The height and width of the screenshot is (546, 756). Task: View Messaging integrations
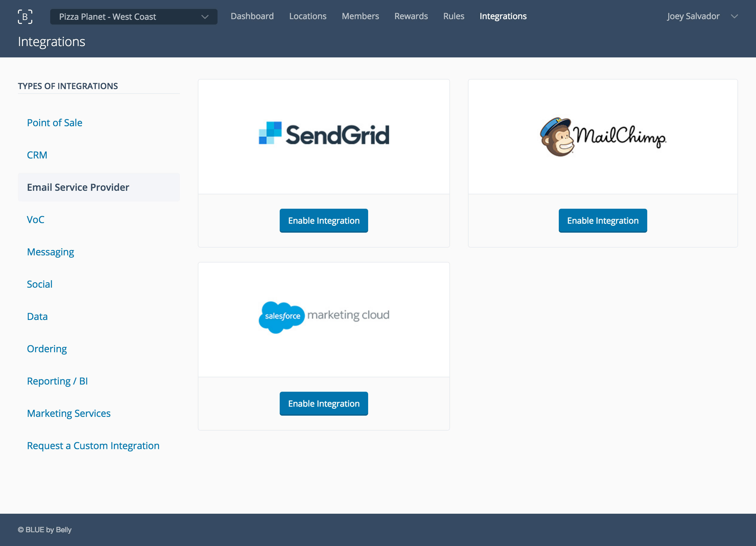click(x=50, y=252)
